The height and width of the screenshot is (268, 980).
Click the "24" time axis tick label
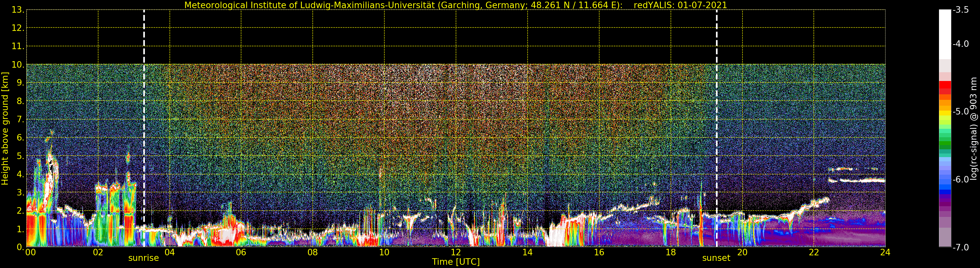click(x=885, y=252)
